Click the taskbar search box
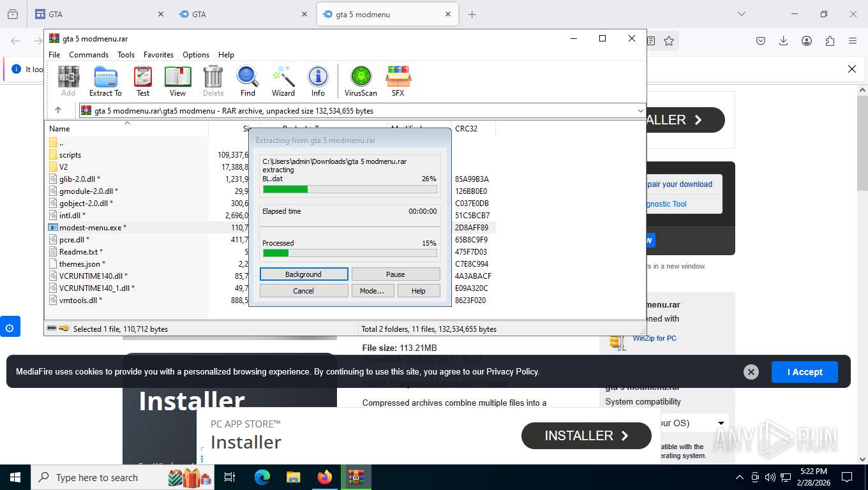Screen dimensions: 868x490 tap(123, 477)
